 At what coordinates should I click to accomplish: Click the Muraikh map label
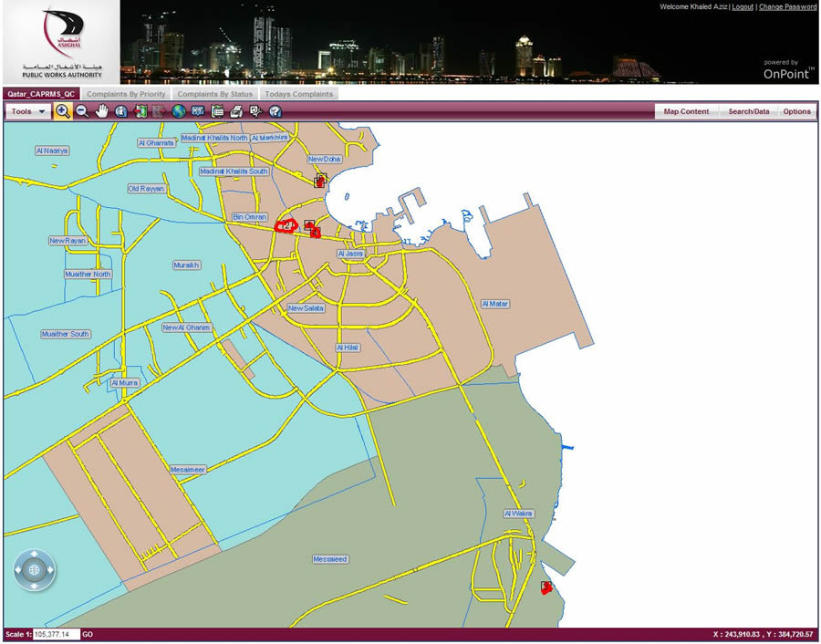tap(186, 265)
